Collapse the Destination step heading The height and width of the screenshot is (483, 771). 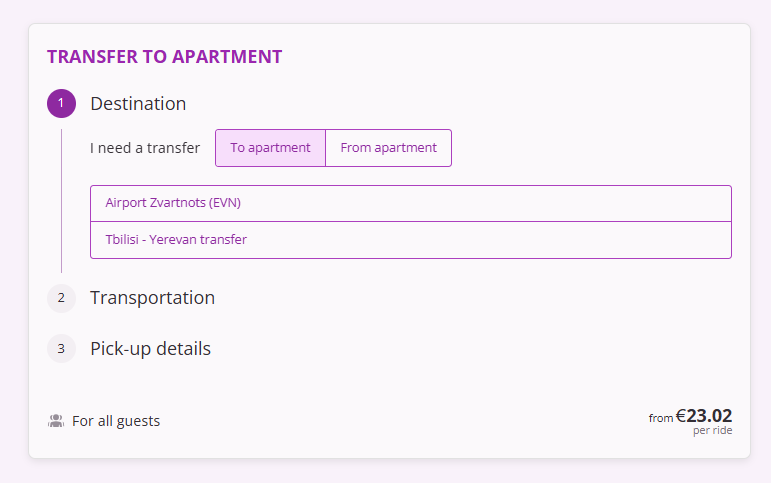(138, 104)
